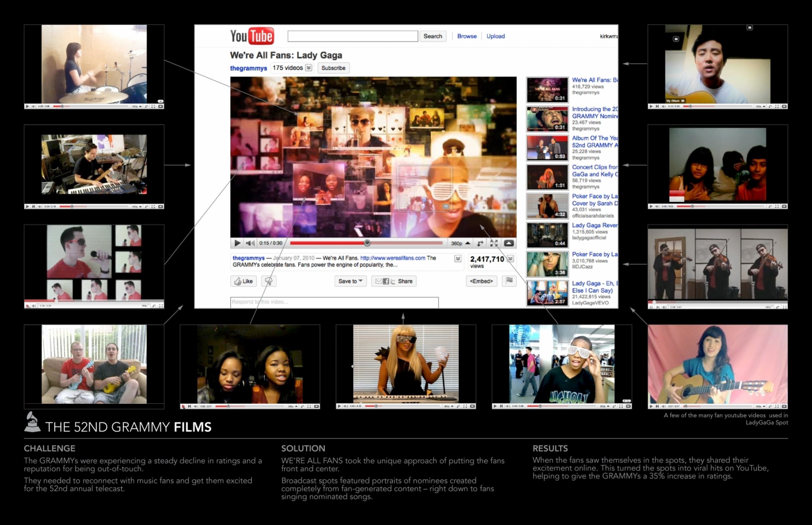Viewport: 812px width, 525px height.
Task: Play the keyboard player fan video
Action: pyautogui.click(x=27, y=206)
